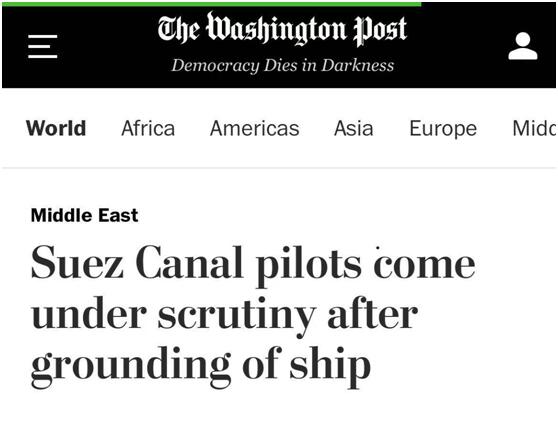Click the word 'scrutiny' in the headline

(237, 316)
